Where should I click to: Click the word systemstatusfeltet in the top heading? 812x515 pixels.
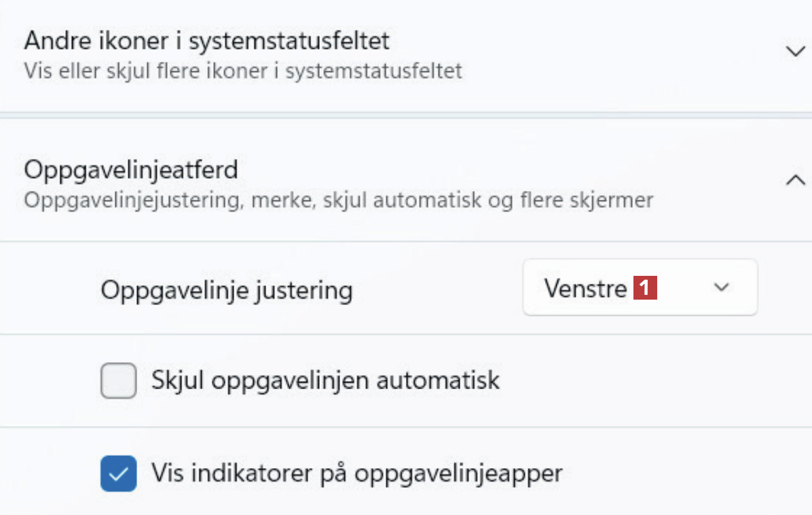tap(289, 41)
